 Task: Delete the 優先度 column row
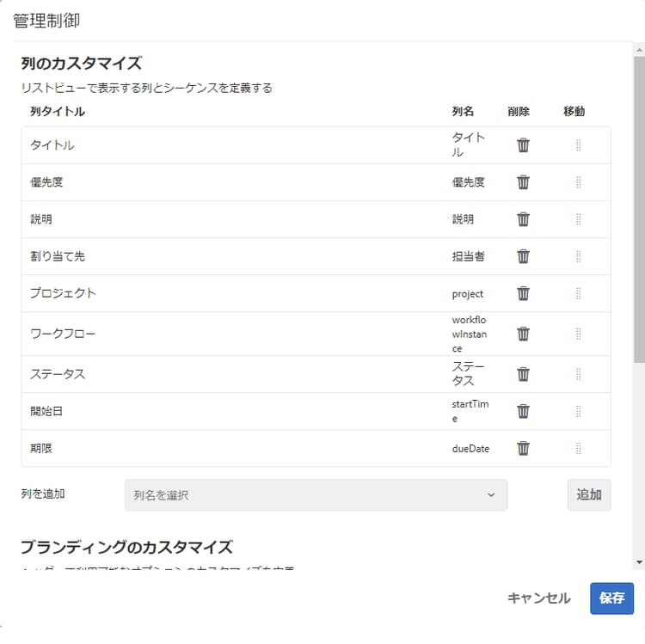[x=523, y=182]
